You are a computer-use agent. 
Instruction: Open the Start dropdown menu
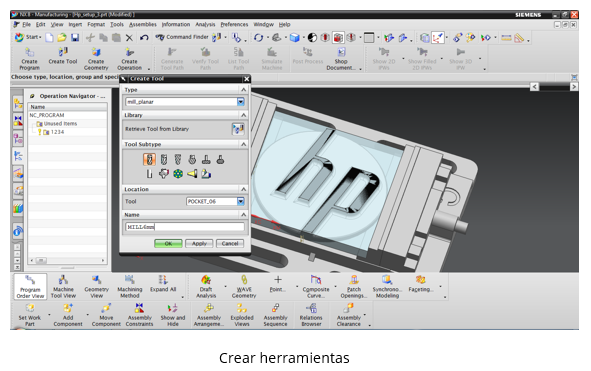tap(29, 37)
